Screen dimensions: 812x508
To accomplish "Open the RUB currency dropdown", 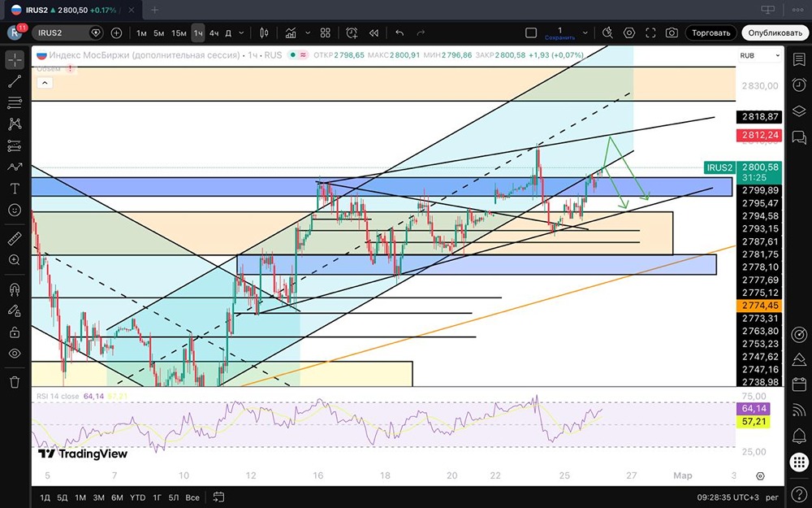I will (760, 55).
